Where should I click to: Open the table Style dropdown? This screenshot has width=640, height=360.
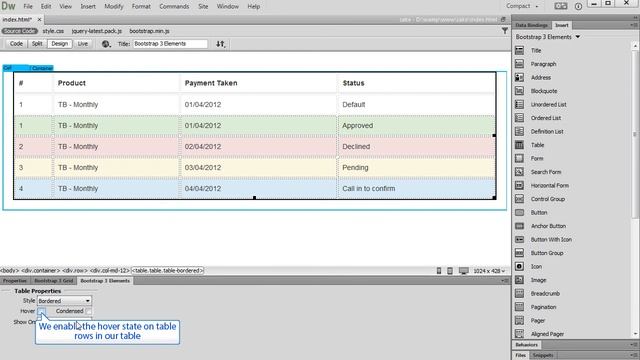[64, 301]
